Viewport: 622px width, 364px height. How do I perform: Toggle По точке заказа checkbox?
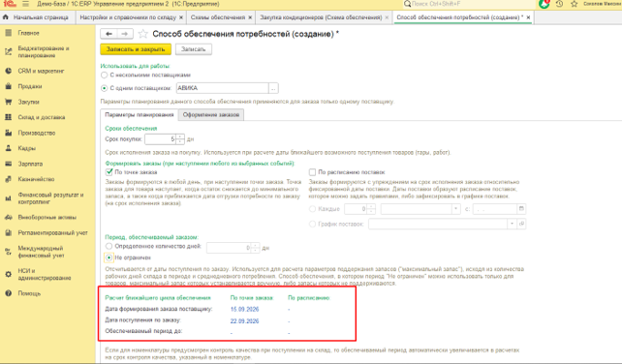click(x=109, y=172)
